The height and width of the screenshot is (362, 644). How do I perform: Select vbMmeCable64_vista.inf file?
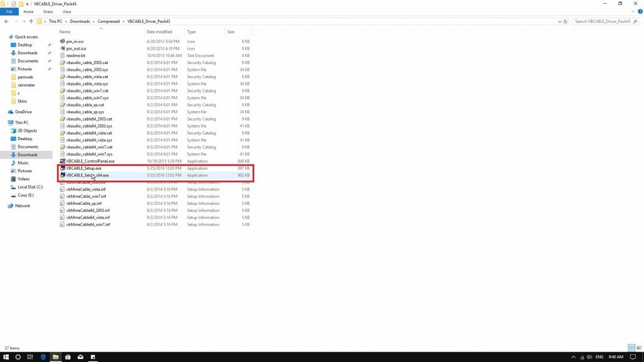point(87,217)
